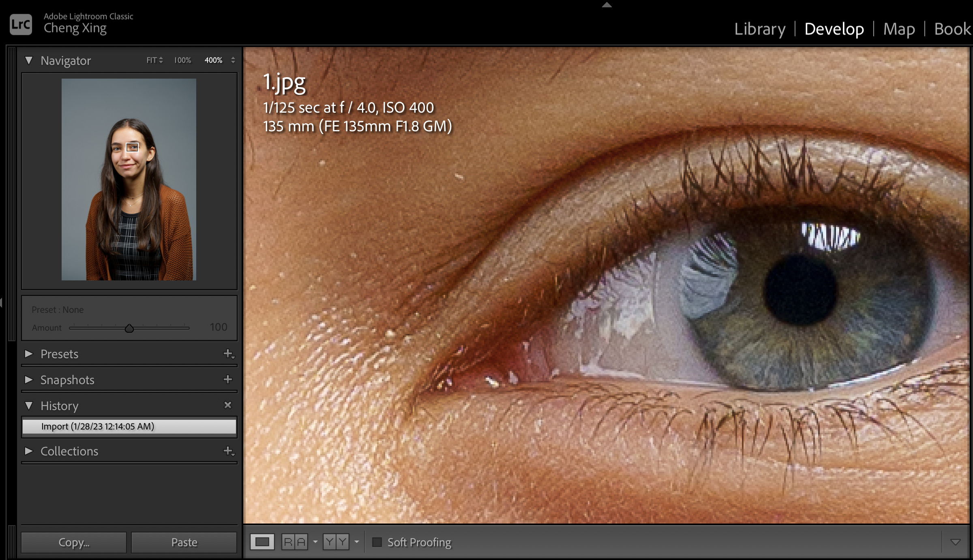Add a new preset with plus icon
The height and width of the screenshot is (560, 973).
coord(228,354)
